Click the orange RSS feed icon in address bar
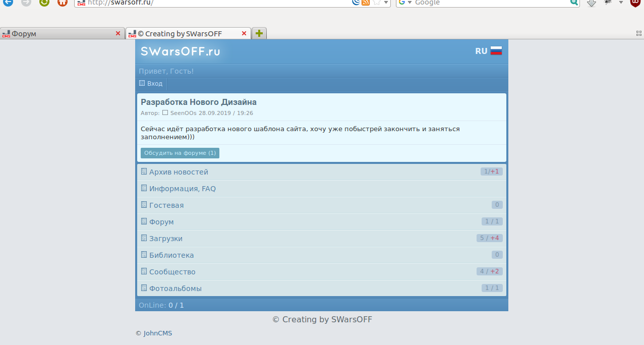Image resolution: width=644 pixels, height=345 pixels. coord(366,3)
